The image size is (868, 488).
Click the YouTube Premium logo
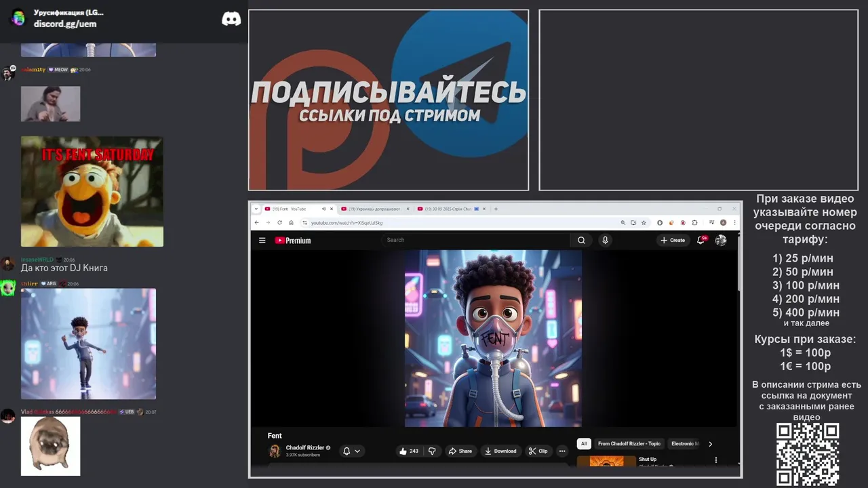(293, 240)
